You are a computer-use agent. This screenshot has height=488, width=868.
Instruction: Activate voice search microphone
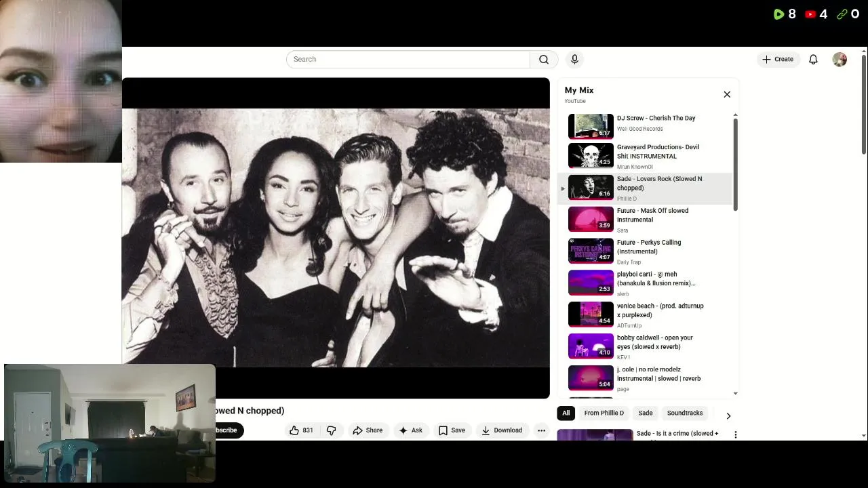[x=574, y=60]
